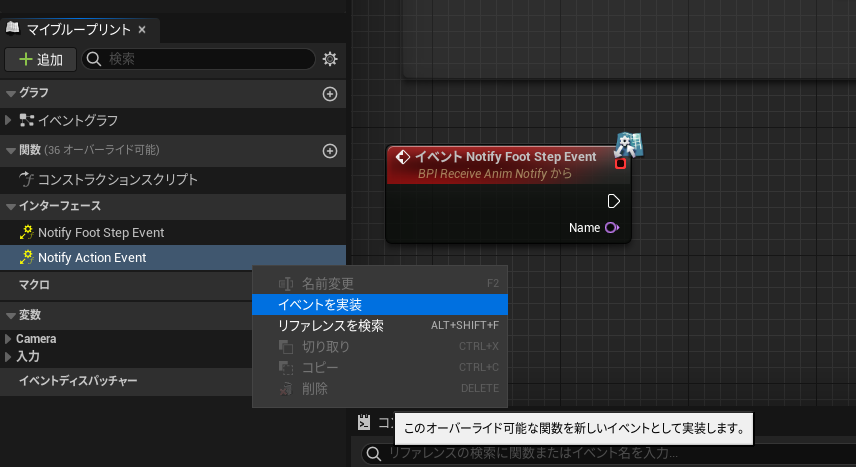The width and height of the screenshot is (856, 467).
Task: Click the execution output pin on node
Action: pos(614,201)
